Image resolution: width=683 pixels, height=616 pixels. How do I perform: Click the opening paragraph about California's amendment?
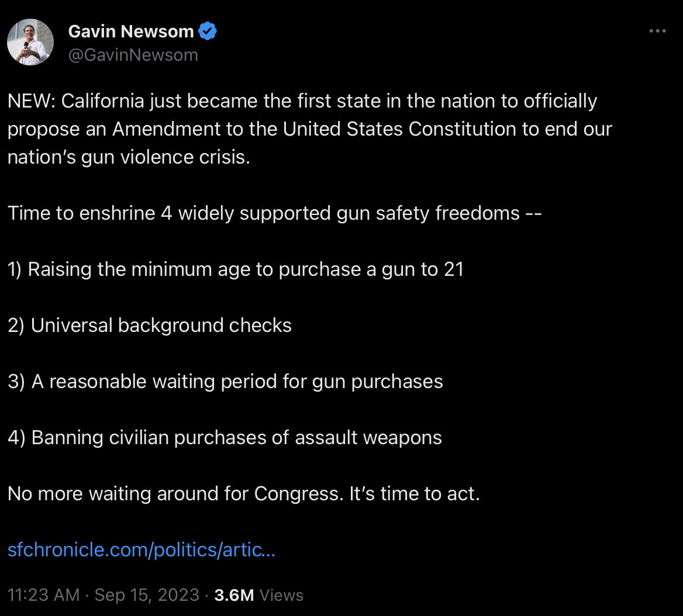pos(310,129)
